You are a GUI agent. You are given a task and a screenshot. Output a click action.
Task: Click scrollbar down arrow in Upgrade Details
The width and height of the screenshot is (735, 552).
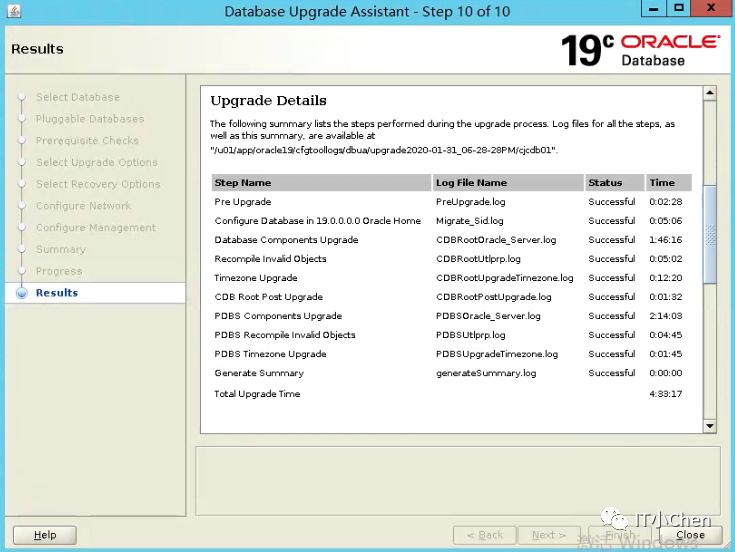click(710, 426)
